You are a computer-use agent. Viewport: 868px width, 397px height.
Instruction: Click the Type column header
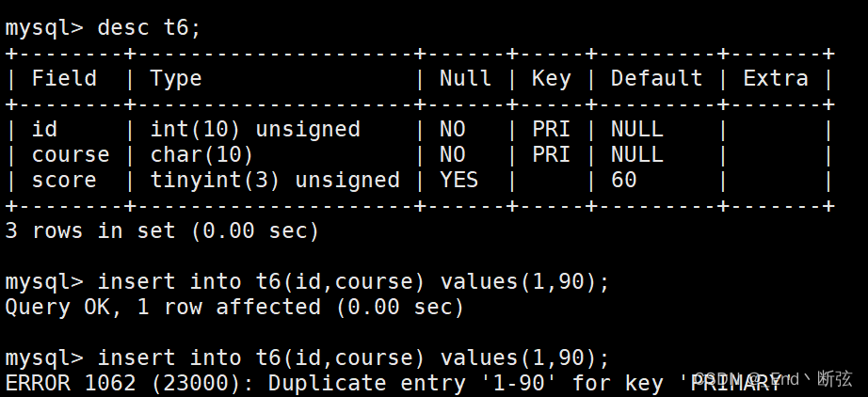(x=176, y=78)
